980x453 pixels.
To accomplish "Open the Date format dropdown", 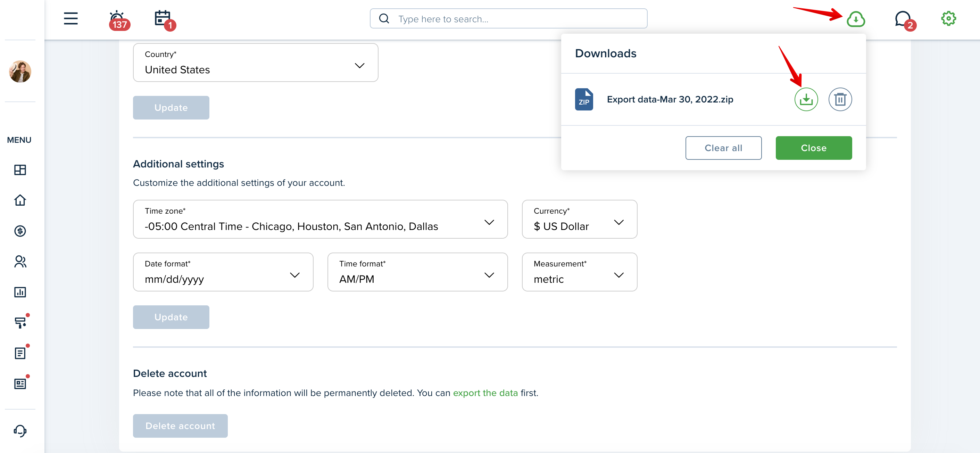I will 223,272.
